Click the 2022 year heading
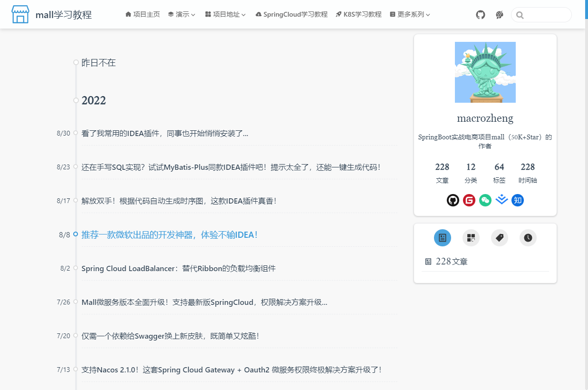Image resolution: width=588 pixels, height=390 pixels. click(94, 100)
